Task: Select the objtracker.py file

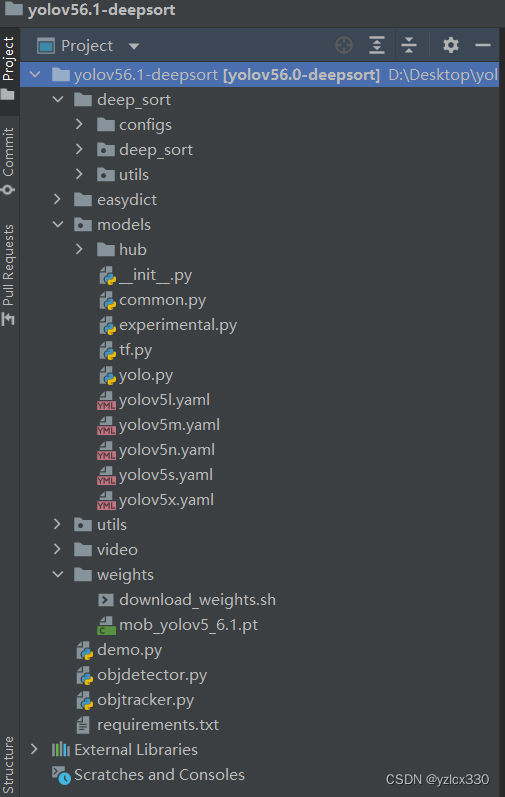Action: (x=145, y=700)
